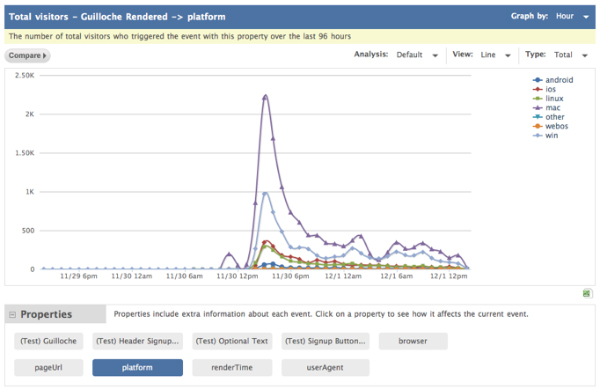
Task: Toggle the ios legend entry
Action: pos(544,89)
